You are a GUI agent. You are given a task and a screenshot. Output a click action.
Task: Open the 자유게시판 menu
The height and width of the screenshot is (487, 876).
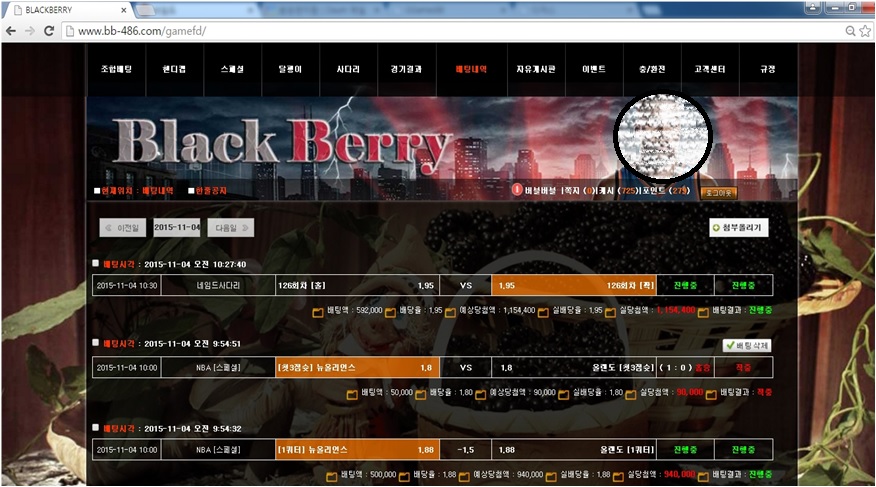(x=536, y=69)
